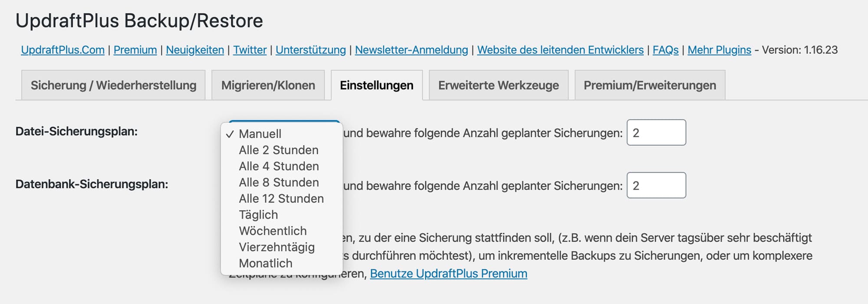The width and height of the screenshot is (868, 304).
Task: Click the Version: 1.16.23 text
Action: coord(800,50)
